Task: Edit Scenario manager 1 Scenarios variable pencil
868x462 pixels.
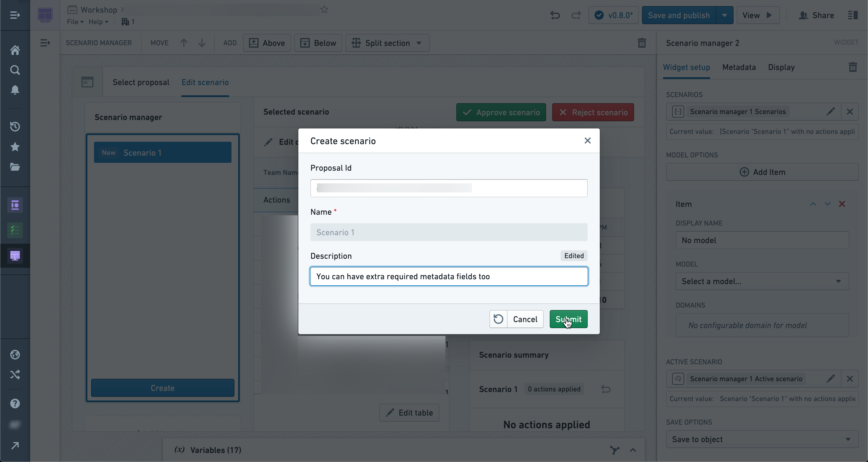Action: pos(831,112)
